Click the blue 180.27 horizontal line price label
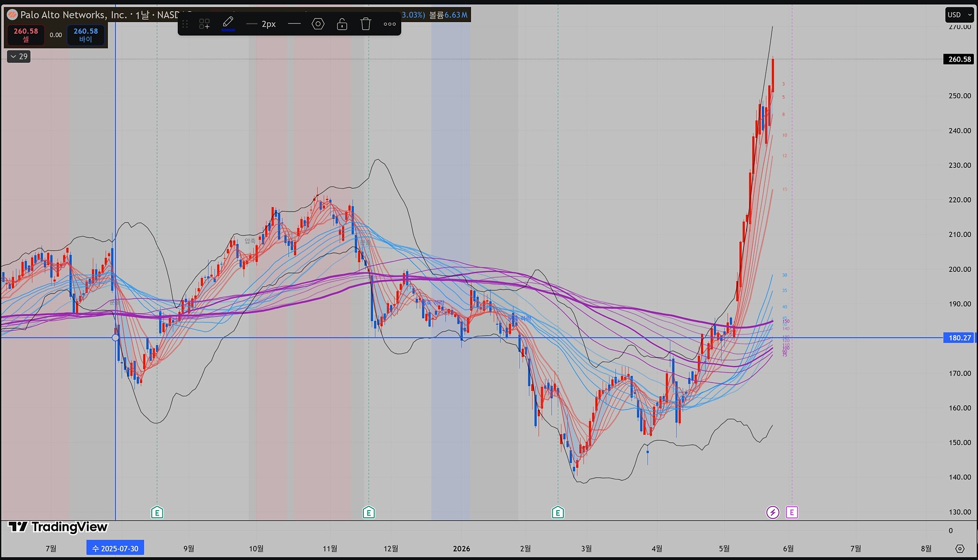The height and width of the screenshot is (560, 978). point(960,338)
